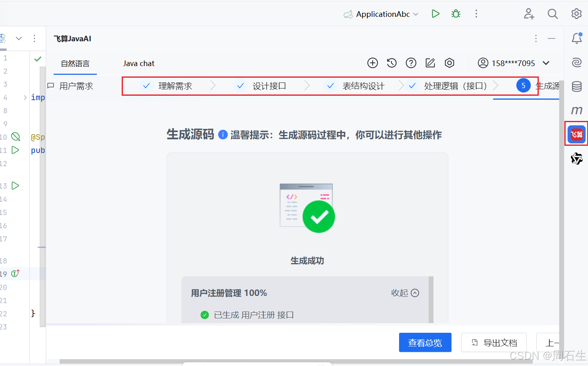
Task: Run the ApplicationAbc configuration
Action: point(435,14)
